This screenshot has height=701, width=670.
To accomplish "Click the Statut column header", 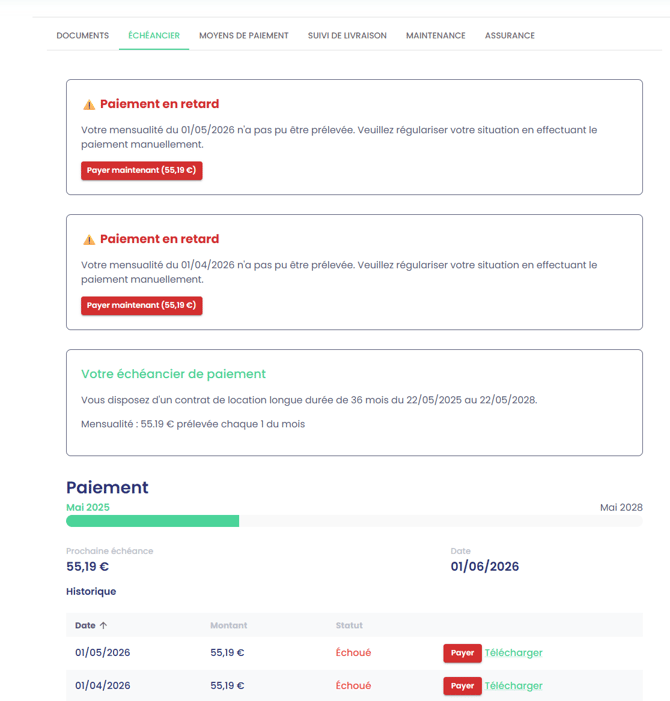I will click(x=349, y=625).
